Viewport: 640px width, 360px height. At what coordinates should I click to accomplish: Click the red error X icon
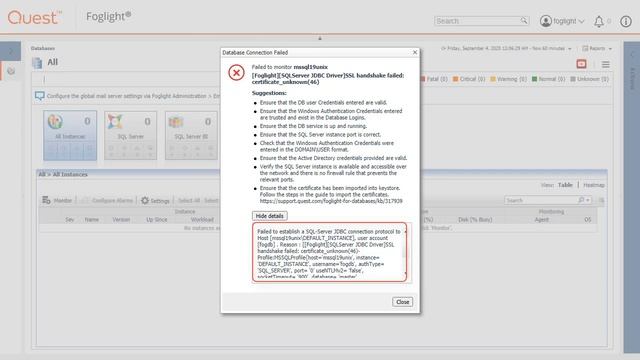pos(236,73)
